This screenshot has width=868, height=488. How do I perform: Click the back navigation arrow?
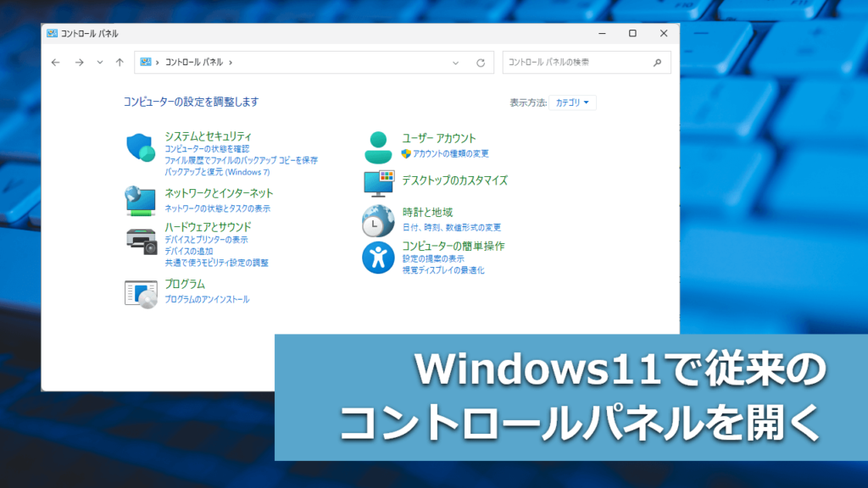point(56,63)
